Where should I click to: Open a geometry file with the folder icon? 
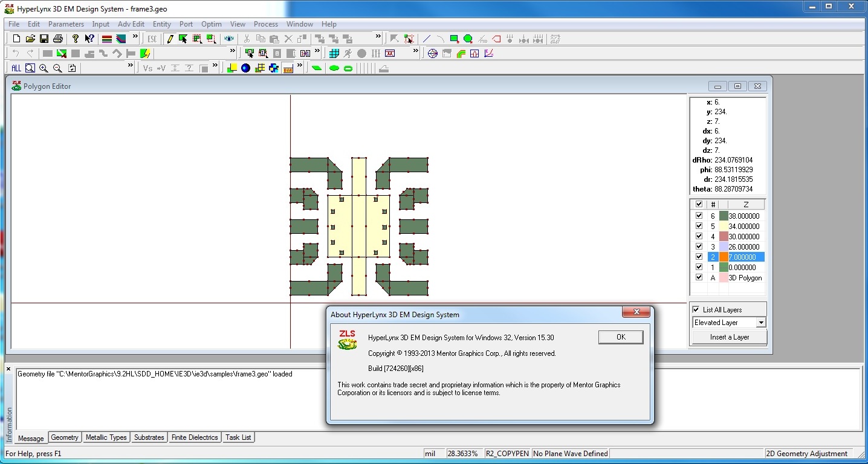point(30,39)
